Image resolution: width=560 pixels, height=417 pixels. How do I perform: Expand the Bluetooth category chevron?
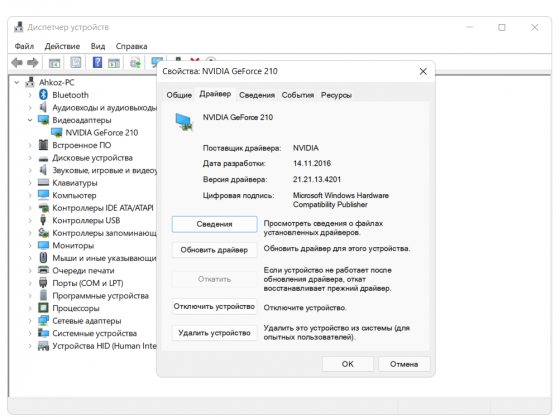tap(30, 95)
